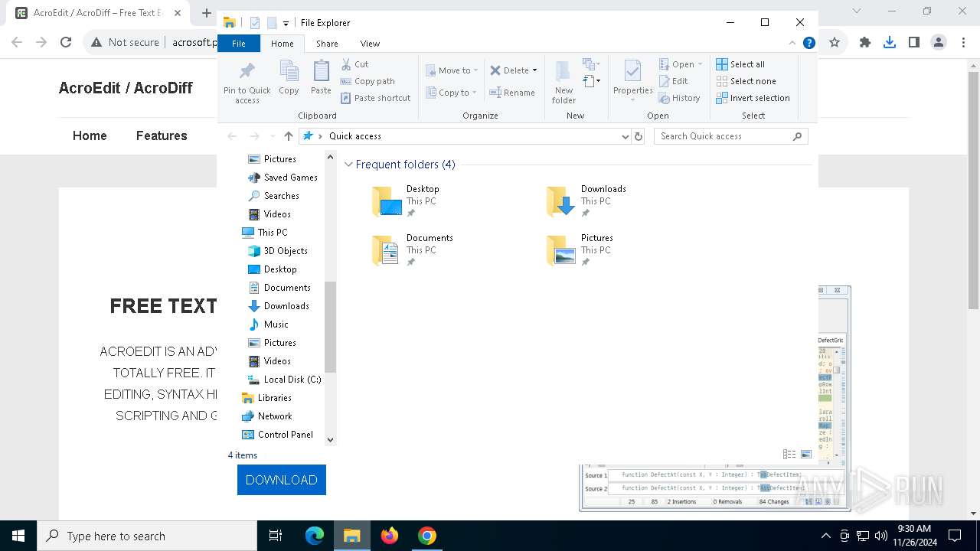Image resolution: width=980 pixels, height=551 pixels.
Task: Minimize the ribbon with the chevron
Action: [792, 44]
